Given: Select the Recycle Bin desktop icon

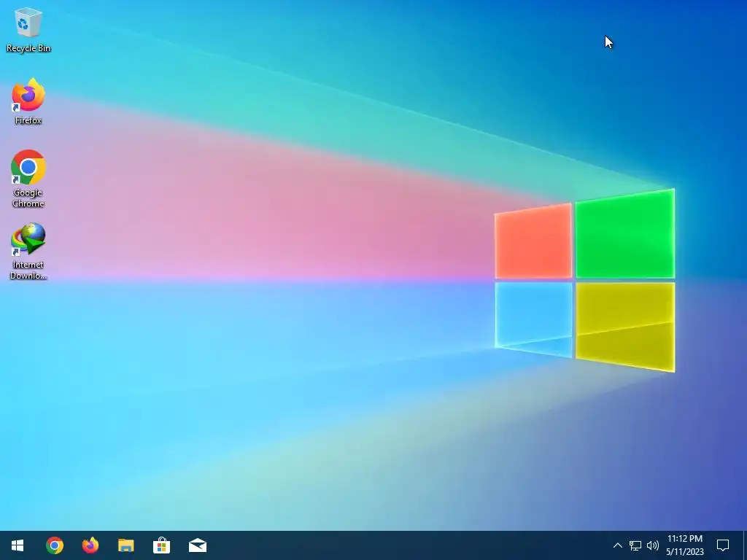Looking at the screenshot, I should (x=28, y=29).
